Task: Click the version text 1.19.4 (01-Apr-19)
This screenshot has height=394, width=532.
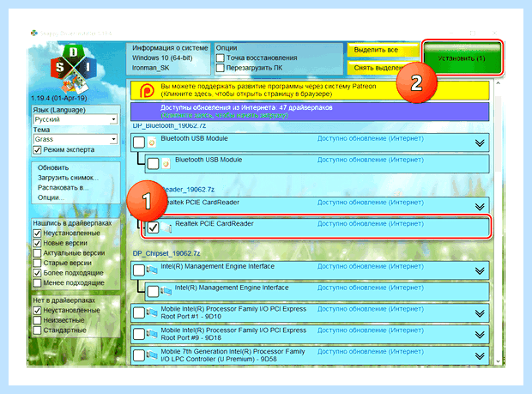Action: [59, 99]
